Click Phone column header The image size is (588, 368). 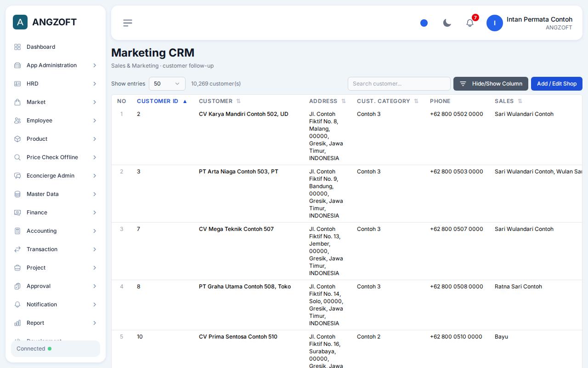point(440,101)
